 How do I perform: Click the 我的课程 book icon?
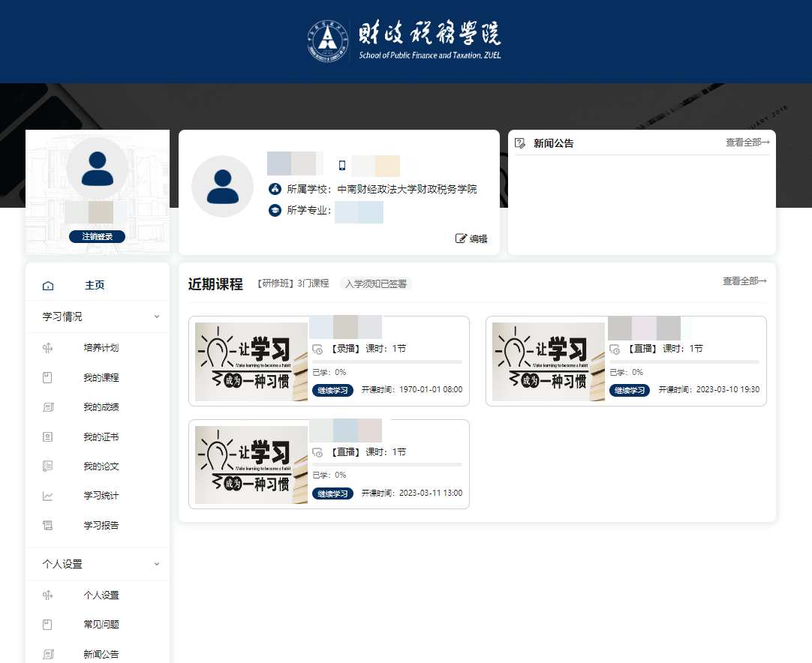pyautogui.click(x=48, y=377)
